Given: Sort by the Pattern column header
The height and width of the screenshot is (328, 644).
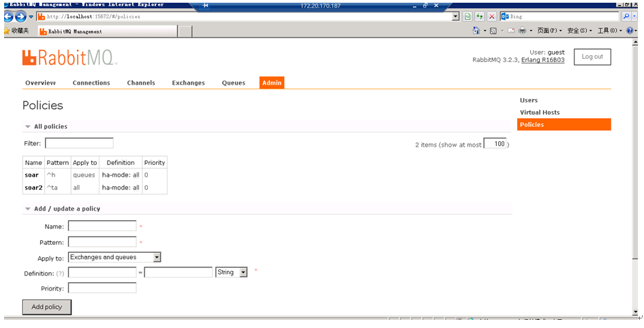Looking at the screenshot, I should (57, 162).
